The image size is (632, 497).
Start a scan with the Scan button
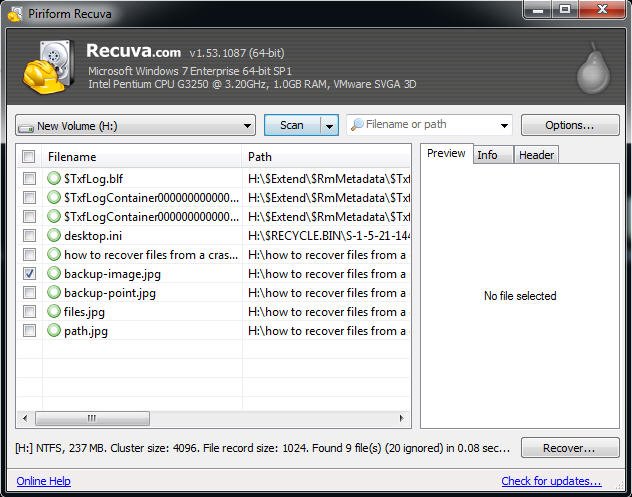point(292,125)
